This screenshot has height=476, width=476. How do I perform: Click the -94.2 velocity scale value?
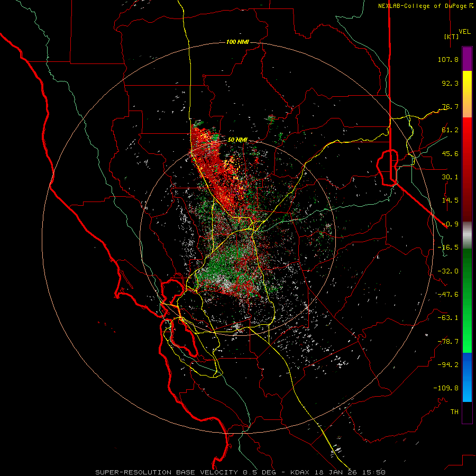point(448,365)
